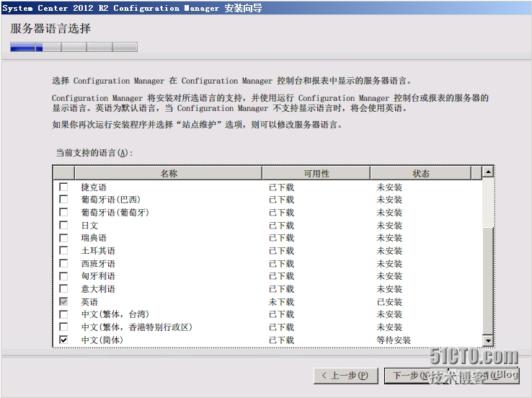Select the 土耳其语 row name

(x=98, y=251)
